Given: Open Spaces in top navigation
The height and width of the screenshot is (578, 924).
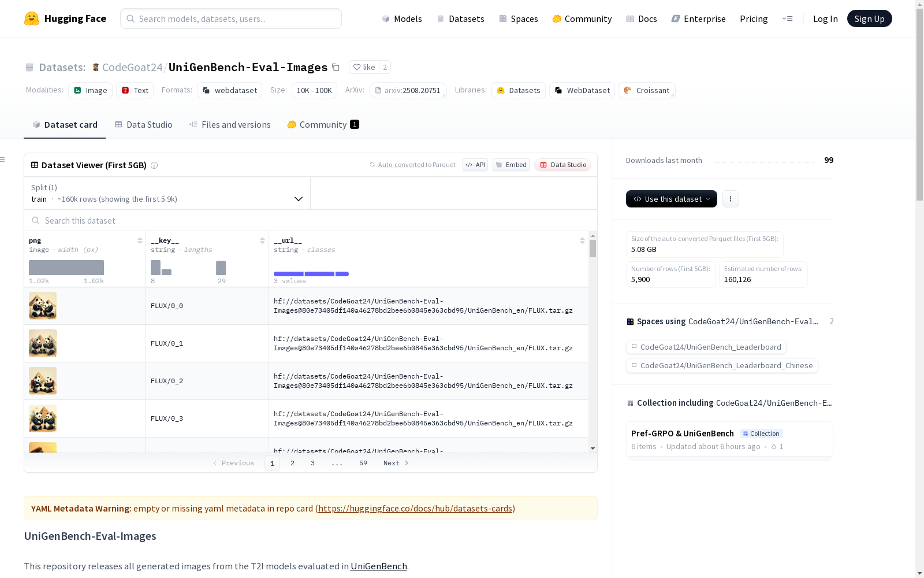Looking at the screenshot, I should coord(519,18).
